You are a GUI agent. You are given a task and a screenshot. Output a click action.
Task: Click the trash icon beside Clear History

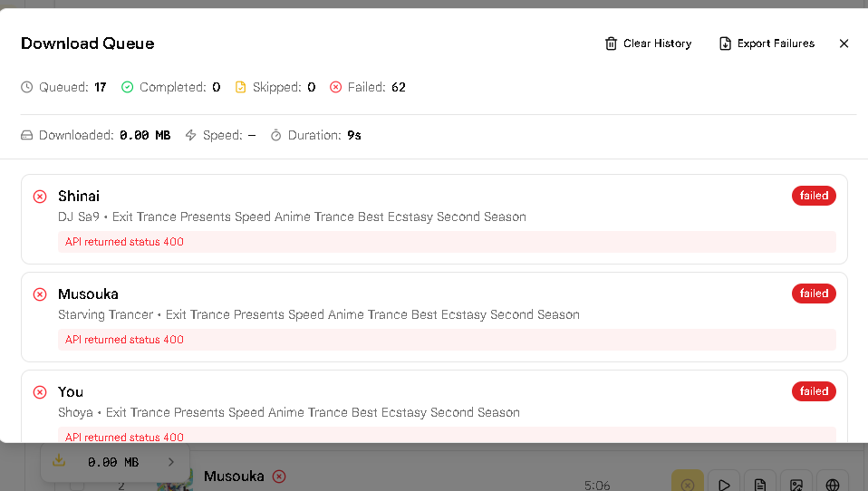click(x=612, y=43)
